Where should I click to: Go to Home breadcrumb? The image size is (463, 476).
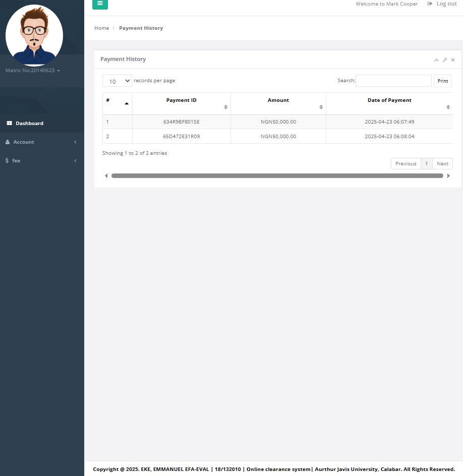click(x=101, y=28)
